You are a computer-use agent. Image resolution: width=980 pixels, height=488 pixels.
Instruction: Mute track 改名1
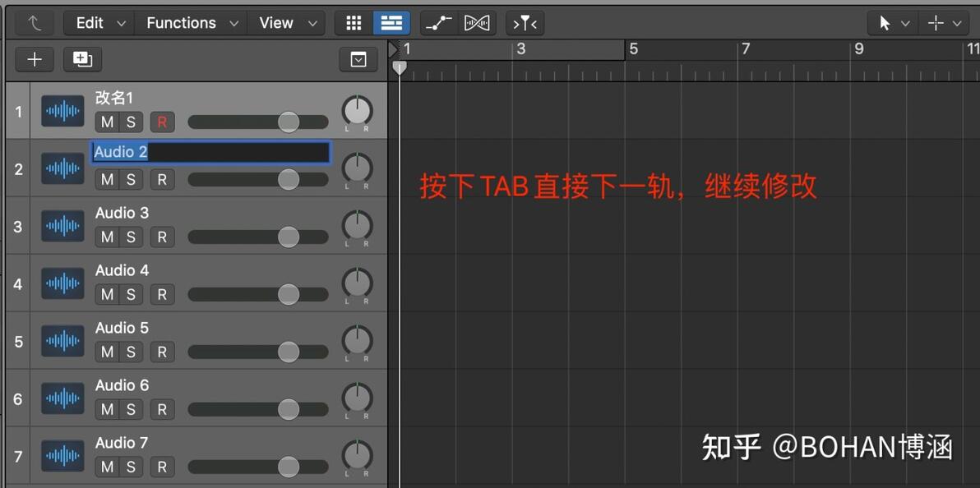click(x=108, y=122)
